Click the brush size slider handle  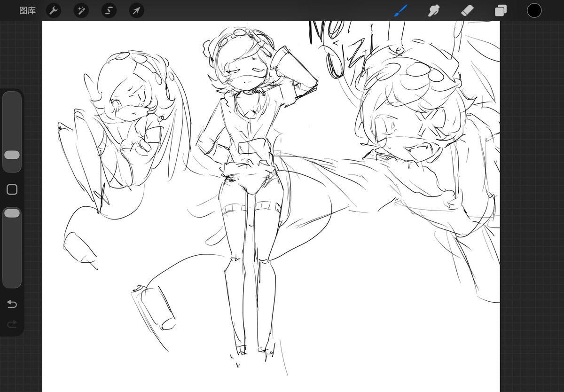(12, 155)
